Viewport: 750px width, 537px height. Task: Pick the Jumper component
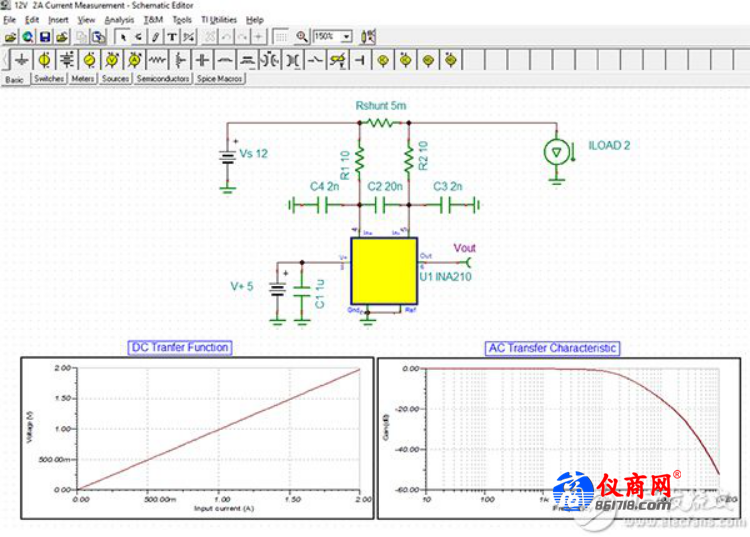(x=360, y=60)
